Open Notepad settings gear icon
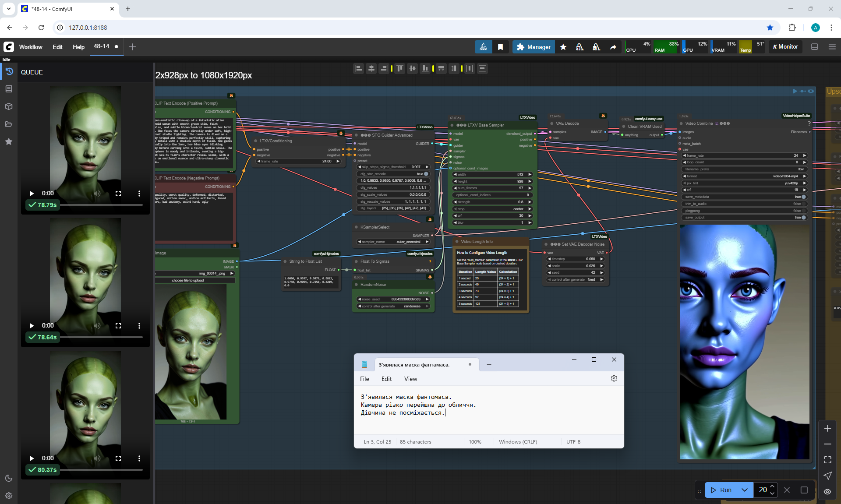The image size is (841, 504). pyautogui.click(x=614, y=378)
